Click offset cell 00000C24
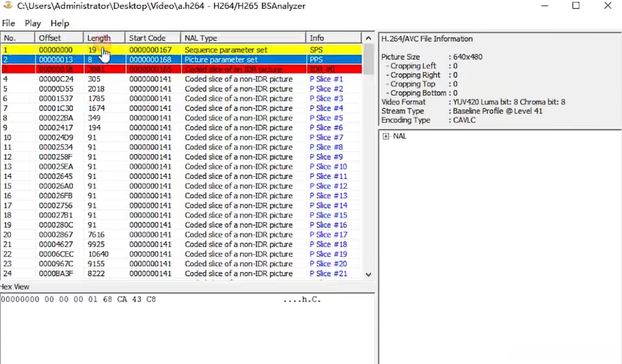Screen dimensions: 622x364 tap(56, 79)
